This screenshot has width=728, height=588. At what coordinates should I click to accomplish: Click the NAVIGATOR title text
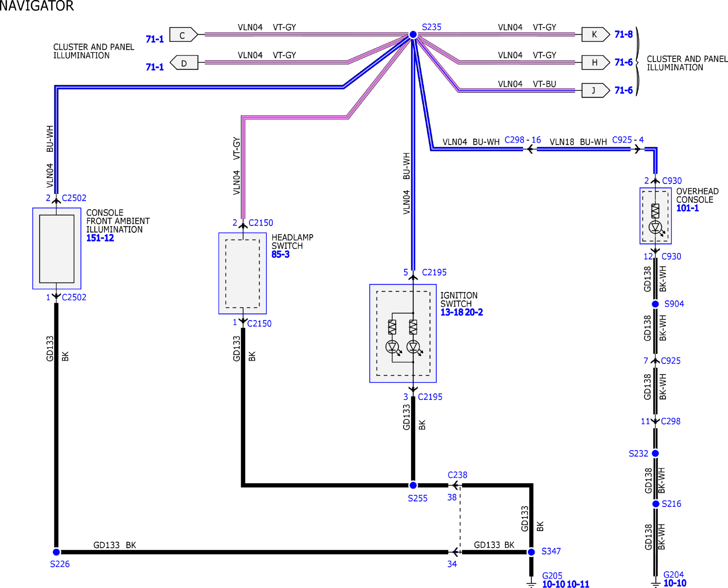(37, 6)
